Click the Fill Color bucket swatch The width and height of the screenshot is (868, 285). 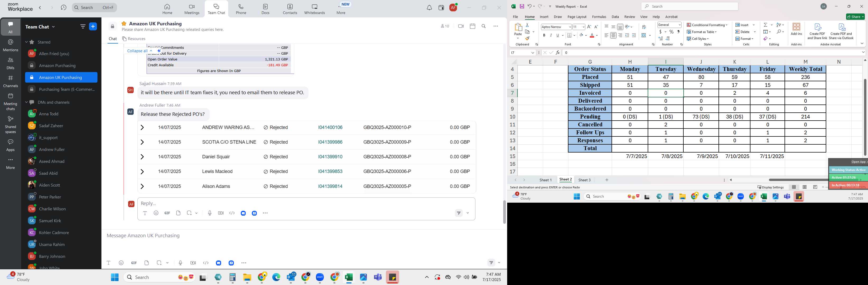coord(581,35)
